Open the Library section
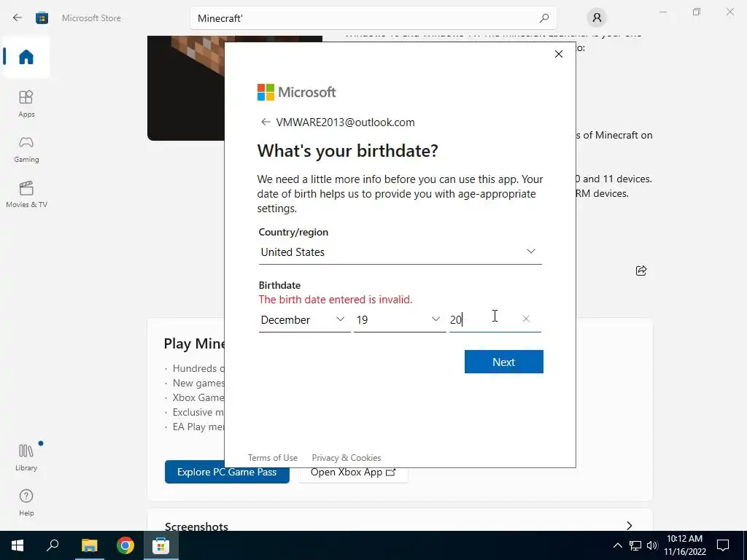The image size is (747, 560). coord(26,457)
